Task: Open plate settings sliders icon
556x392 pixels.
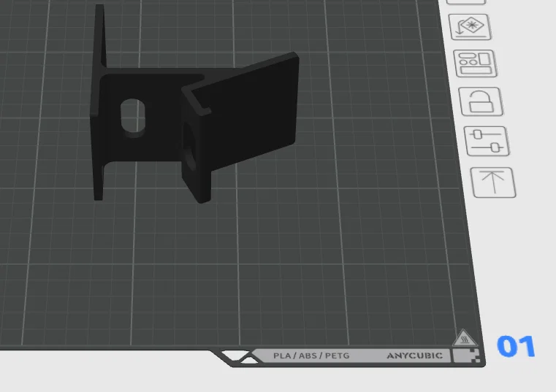Action: pyautogui.click(x=487, y=141)
